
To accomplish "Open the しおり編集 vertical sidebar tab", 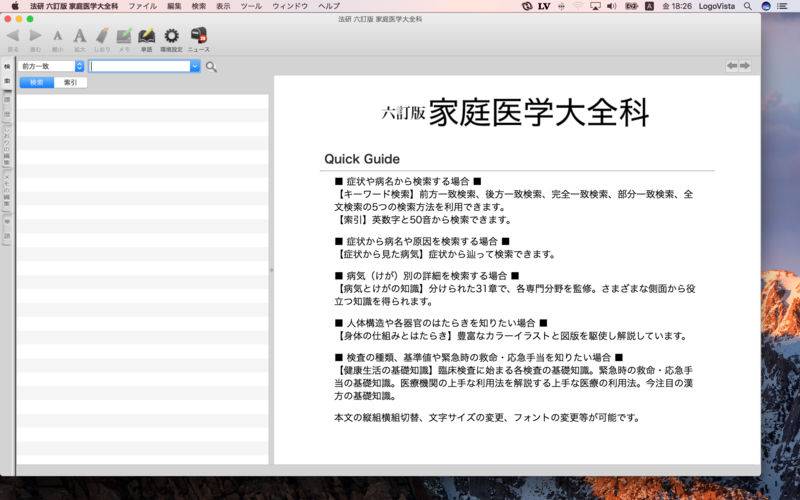I will (x=7, y=146).
